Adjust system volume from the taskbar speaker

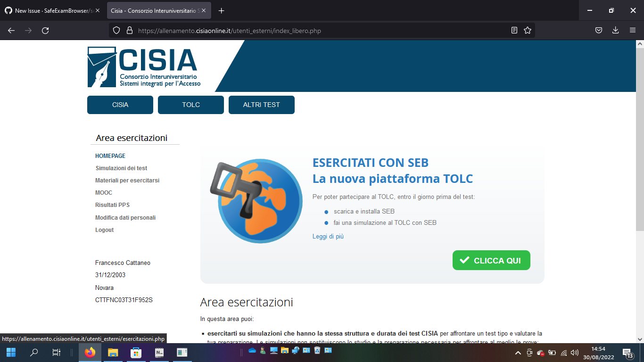[575, 352]
